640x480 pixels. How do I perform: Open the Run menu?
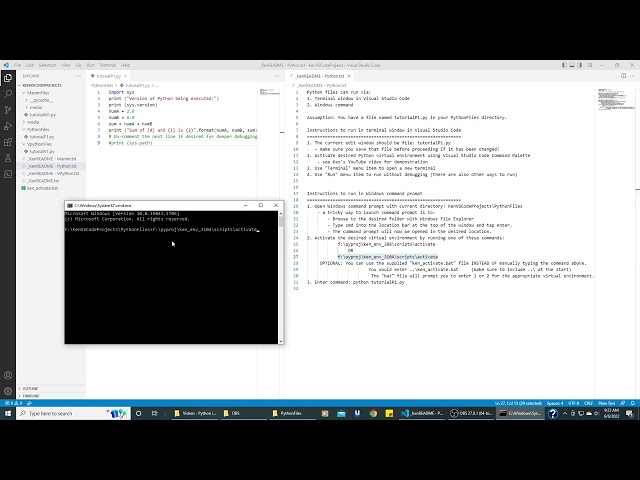click(90, 65)
